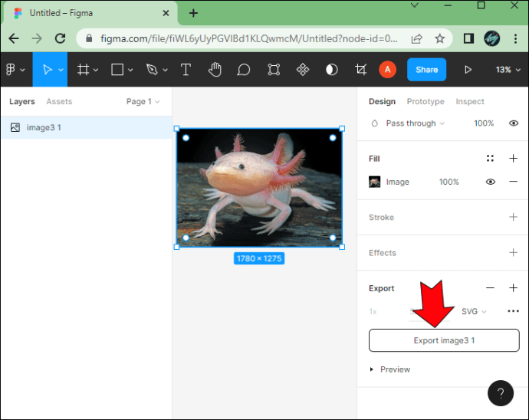Expand Frame tool options chevron
Image resolution: width=529 pixels, height=420 pixels.
(x=96, y=70)
